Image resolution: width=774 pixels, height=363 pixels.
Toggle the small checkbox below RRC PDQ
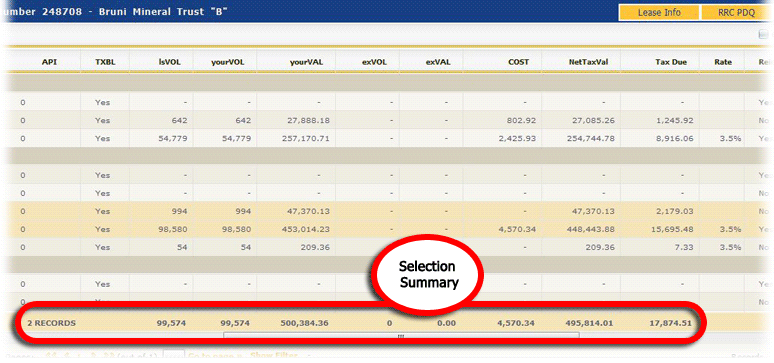pyautogui.click(x=762, y=34)
